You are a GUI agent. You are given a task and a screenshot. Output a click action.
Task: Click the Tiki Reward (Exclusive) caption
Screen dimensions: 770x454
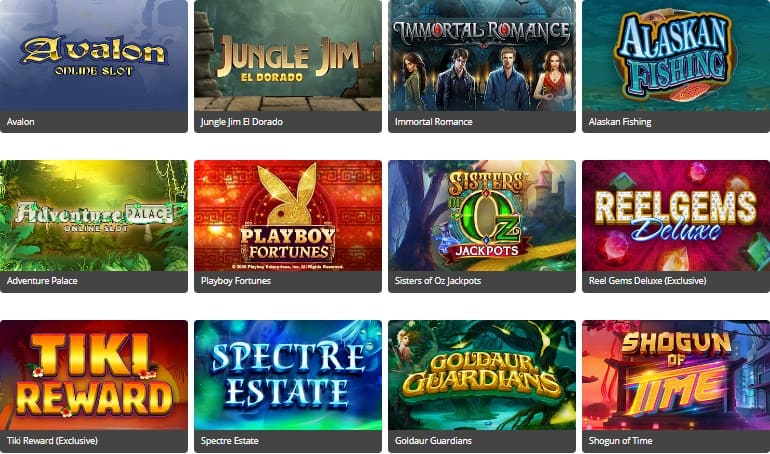pos(52,441)
